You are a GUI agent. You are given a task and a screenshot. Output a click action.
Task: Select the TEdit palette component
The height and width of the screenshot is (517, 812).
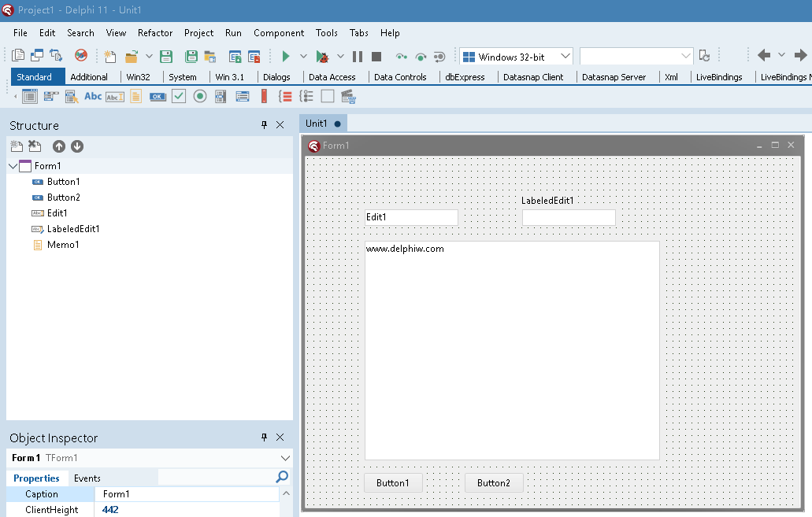click(x=115, y=96)
